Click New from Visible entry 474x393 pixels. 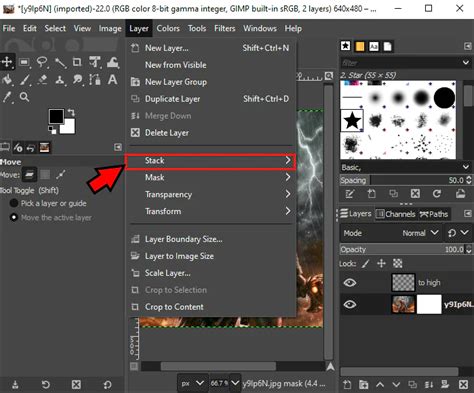[211, 65]
